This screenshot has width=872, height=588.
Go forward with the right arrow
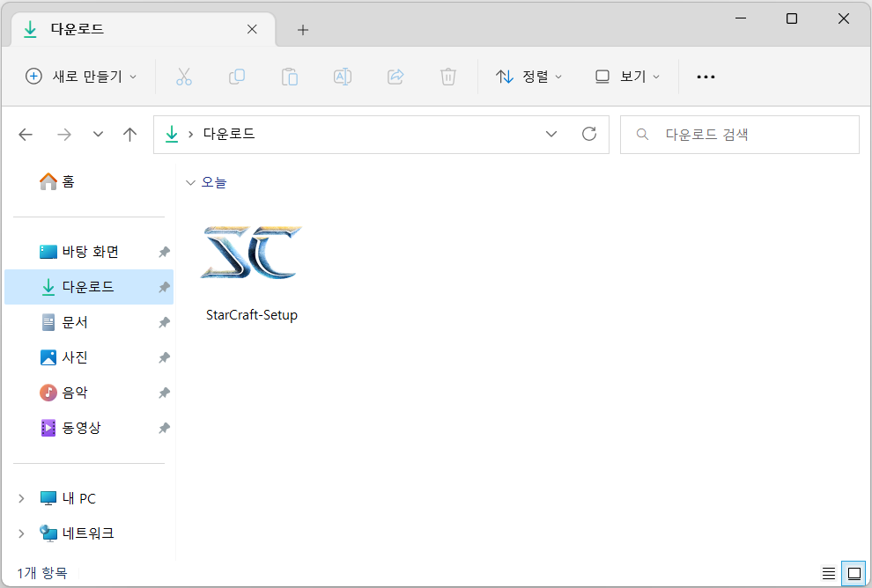(64, 135)
